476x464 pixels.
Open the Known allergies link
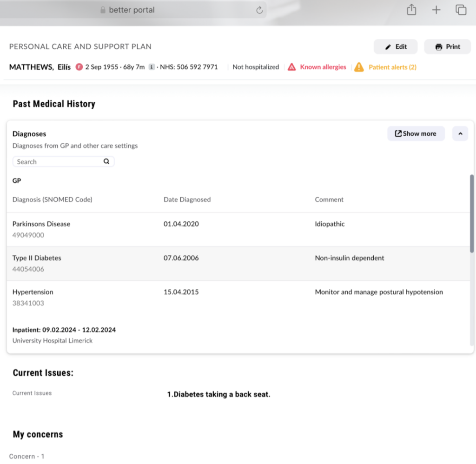pyautogui.click(x=323, y=67)
